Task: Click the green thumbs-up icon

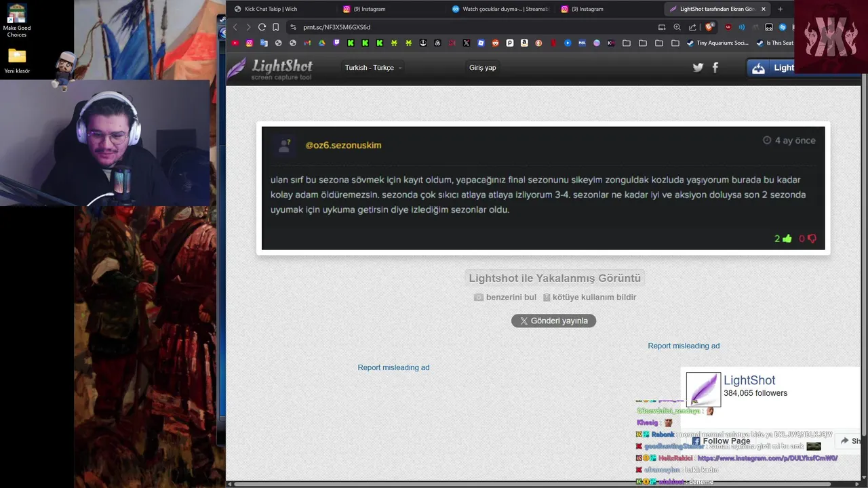Action: 787,239
